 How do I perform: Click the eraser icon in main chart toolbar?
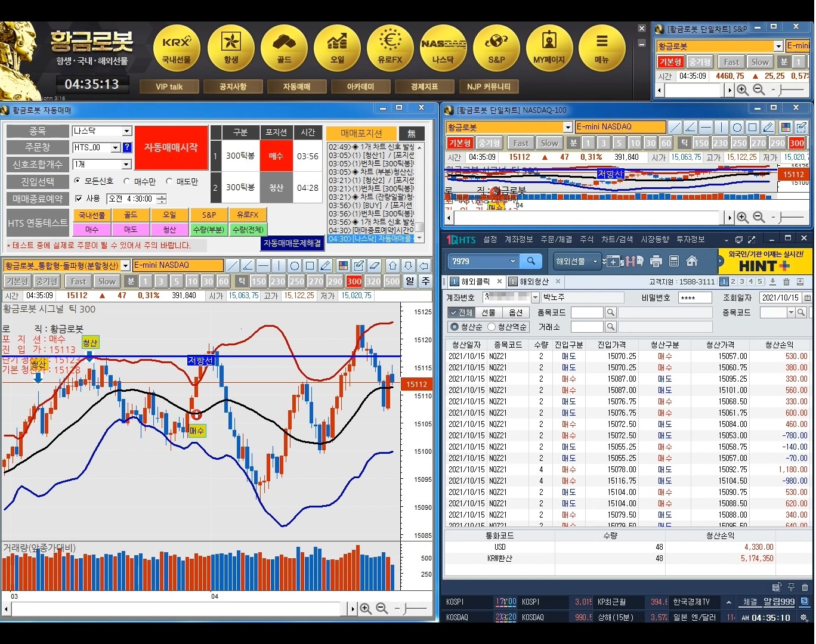[374, 265]
